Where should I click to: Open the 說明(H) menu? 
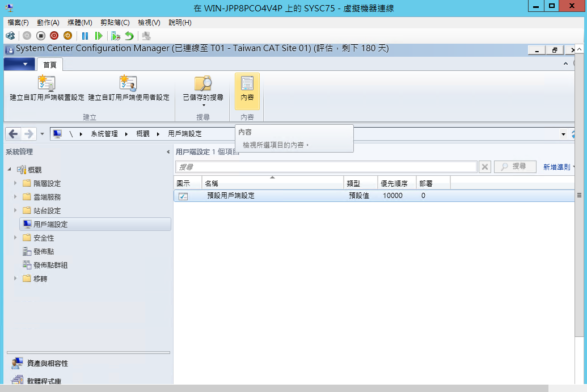tap(180, 23)
